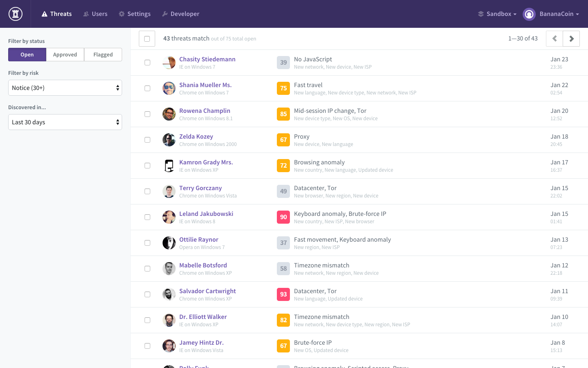Image resolution: width=588 pixels, height=368 pixels.
Task: Toggle the select-all threats checkbox
Action: point(147,39)
